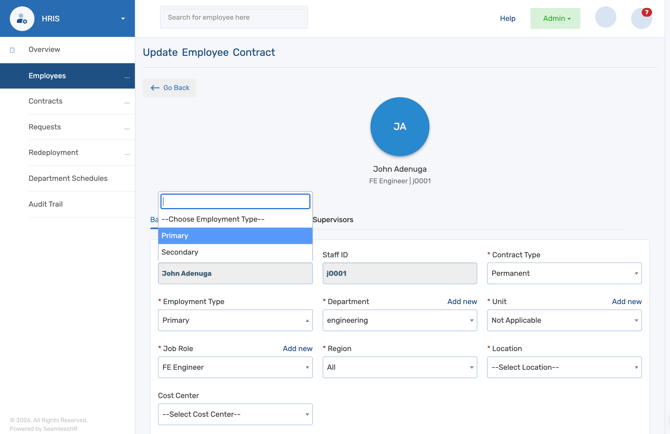Image resolution: width=670 pixels, height=434 pixels.
Task: Click Add new next to Department
Action: pyautogui.click(x=462, y=302)
